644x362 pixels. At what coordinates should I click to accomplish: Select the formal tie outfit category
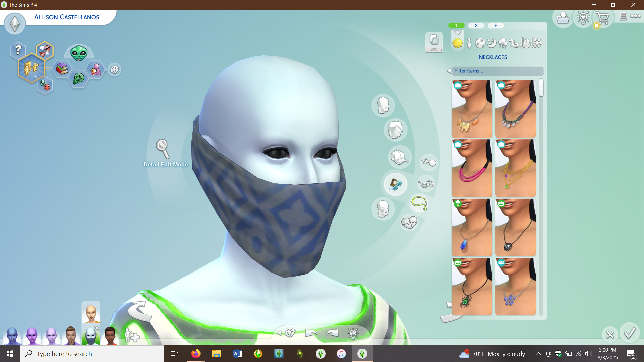tap(469, 43)
